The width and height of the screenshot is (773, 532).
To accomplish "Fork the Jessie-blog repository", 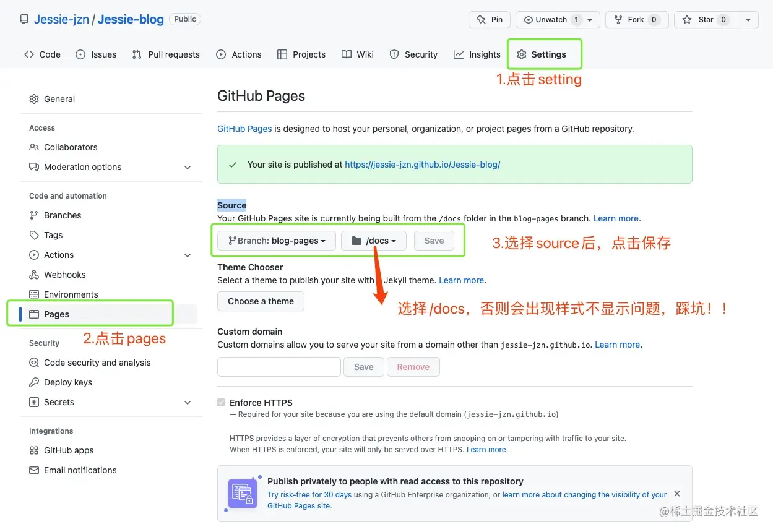I will 637,20.
